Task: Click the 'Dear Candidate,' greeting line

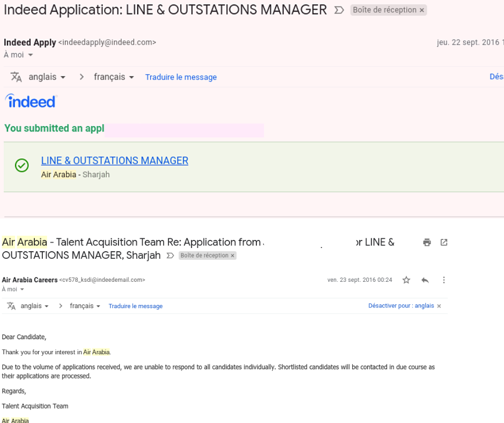Action: (24, 337)
